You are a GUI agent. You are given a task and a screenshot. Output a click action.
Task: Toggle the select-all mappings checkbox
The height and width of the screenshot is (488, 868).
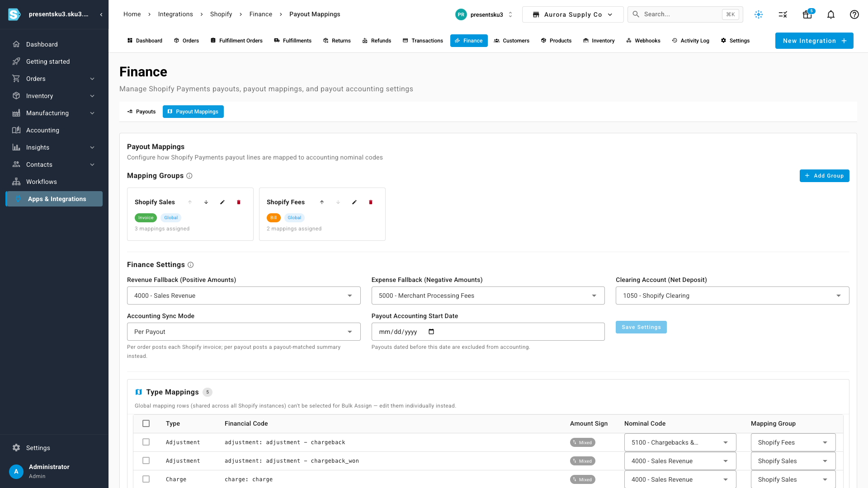tap(146, 423)
